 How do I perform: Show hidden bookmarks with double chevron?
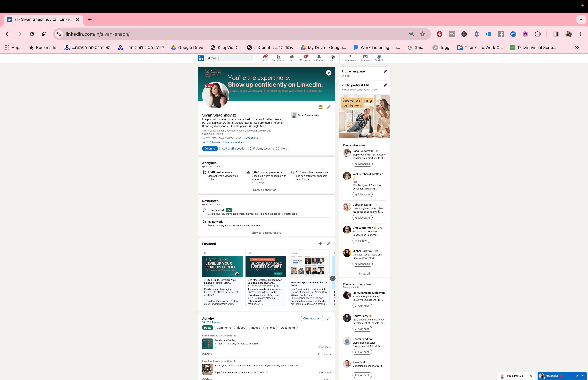tap(577, 48)
